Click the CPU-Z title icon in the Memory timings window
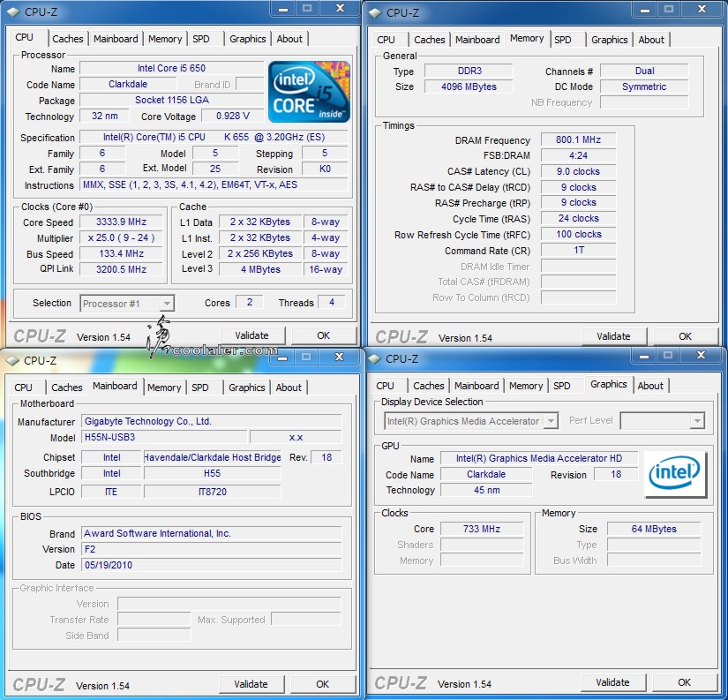This screenshot has width=728, height=700. (x=375, y=13)
